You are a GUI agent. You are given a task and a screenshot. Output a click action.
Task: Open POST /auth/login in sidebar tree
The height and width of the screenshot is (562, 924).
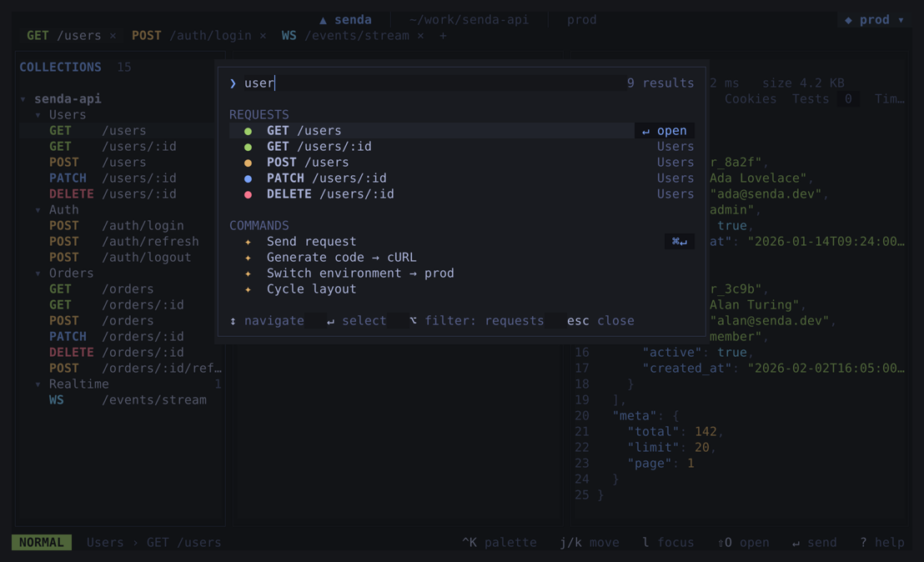[121, 226]
